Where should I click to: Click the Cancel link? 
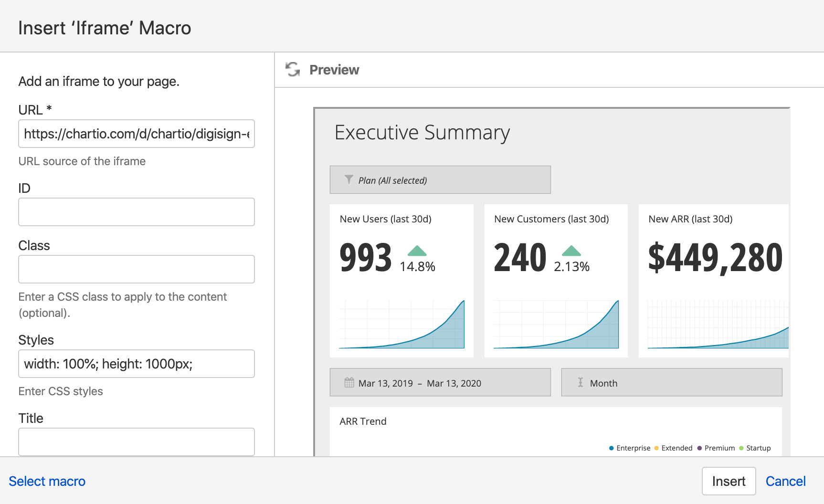coord(785,481)
